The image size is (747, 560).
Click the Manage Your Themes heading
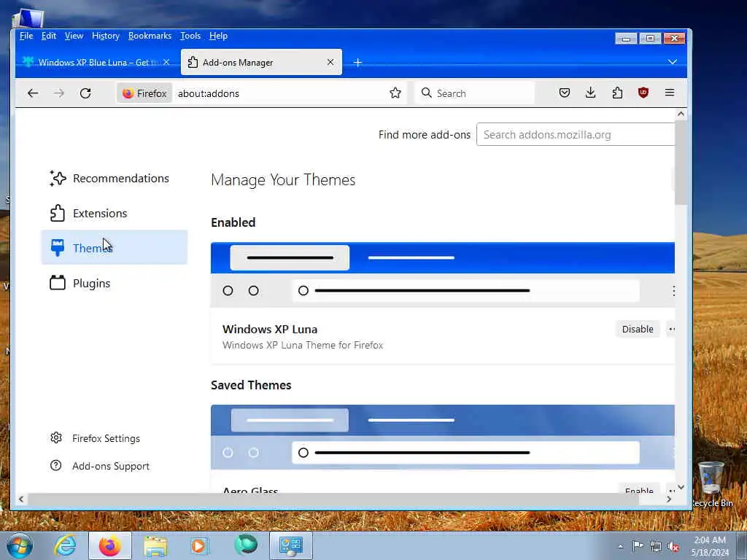283,180
